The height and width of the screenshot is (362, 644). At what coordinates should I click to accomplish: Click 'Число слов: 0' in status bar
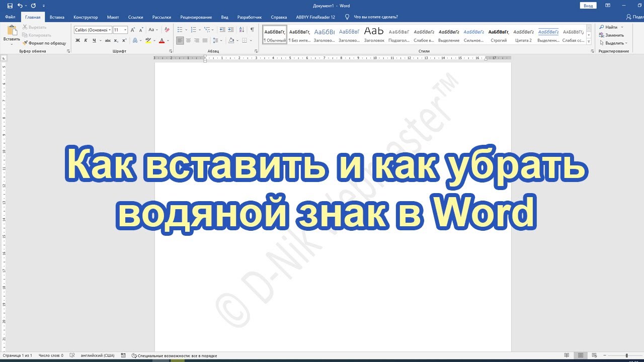click(x=51, y=355)
